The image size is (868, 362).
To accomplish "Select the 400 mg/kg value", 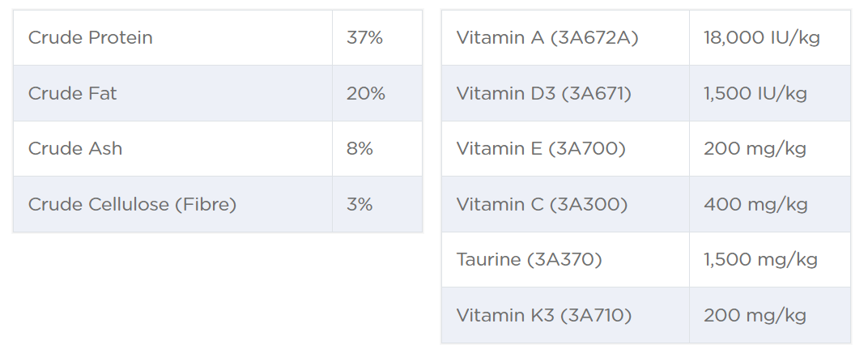I will coord(755,204).
